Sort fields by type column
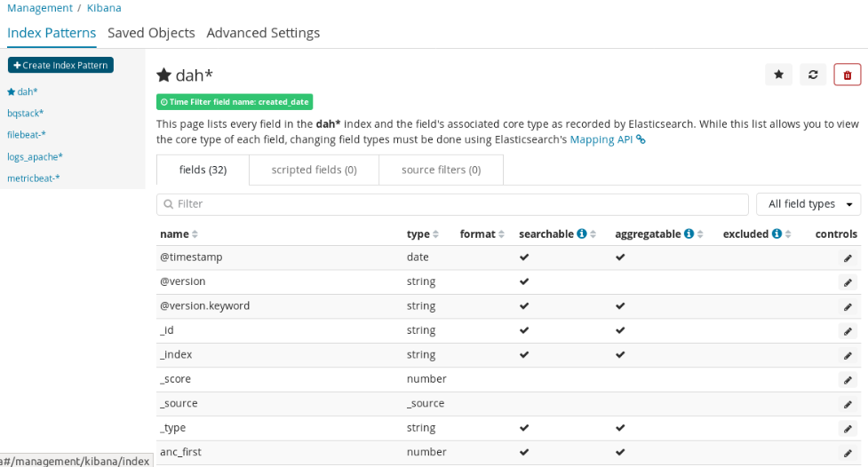 pyautogui.click(x=423, y=234)
